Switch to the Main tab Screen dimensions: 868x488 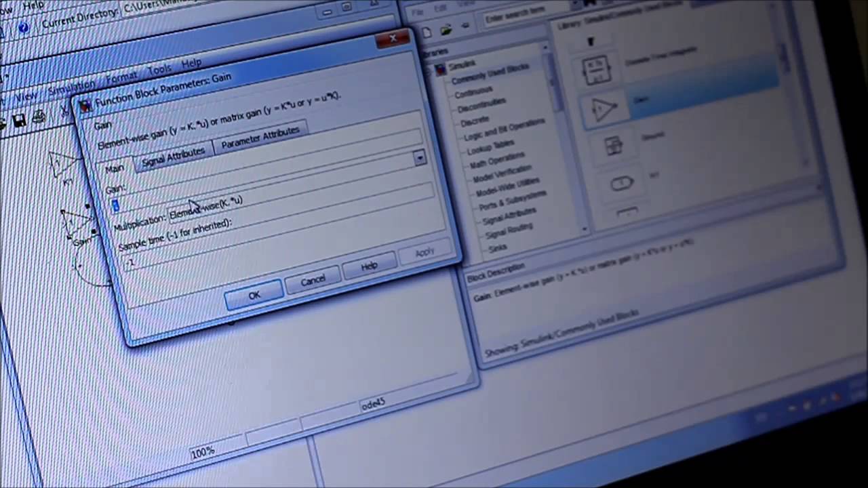point(115,167)
